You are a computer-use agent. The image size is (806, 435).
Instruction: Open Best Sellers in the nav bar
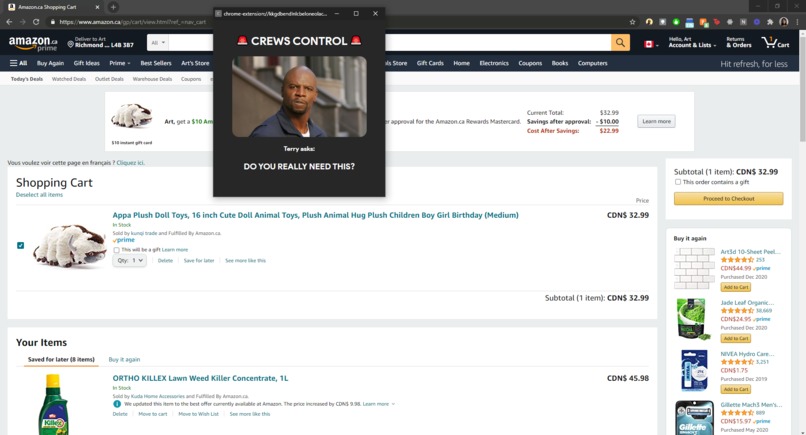coord(156,63)
